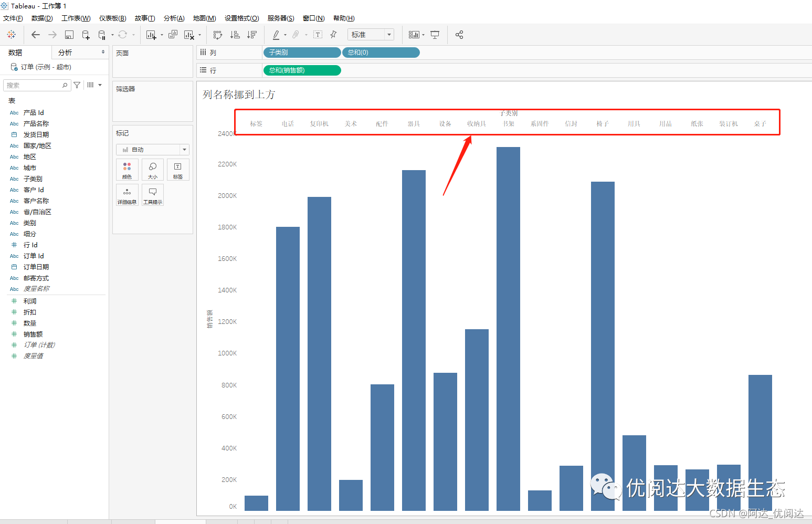The height and width of the screenshot is (524, 812).
Task: Click the fix axes pin icon
Action: (333, 35)
